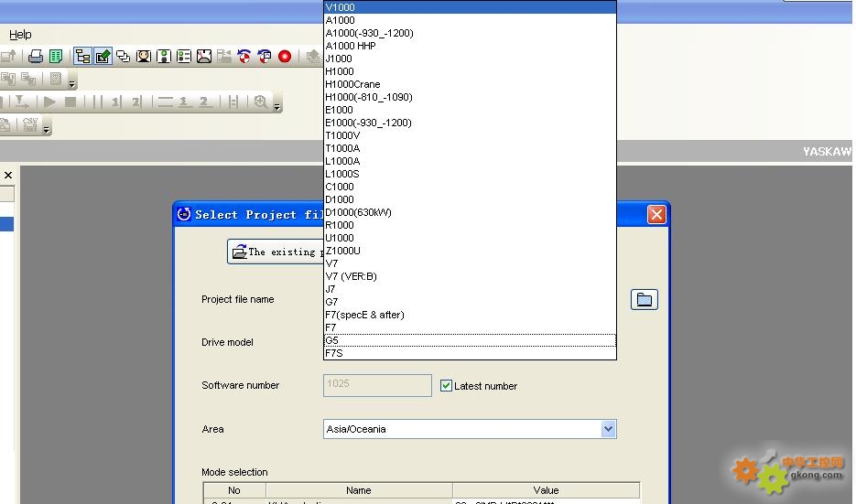This screenshot has width=856, height=504.
Task: Click the greyed magnifier zoom icon
Action: (x=261, y=102)
